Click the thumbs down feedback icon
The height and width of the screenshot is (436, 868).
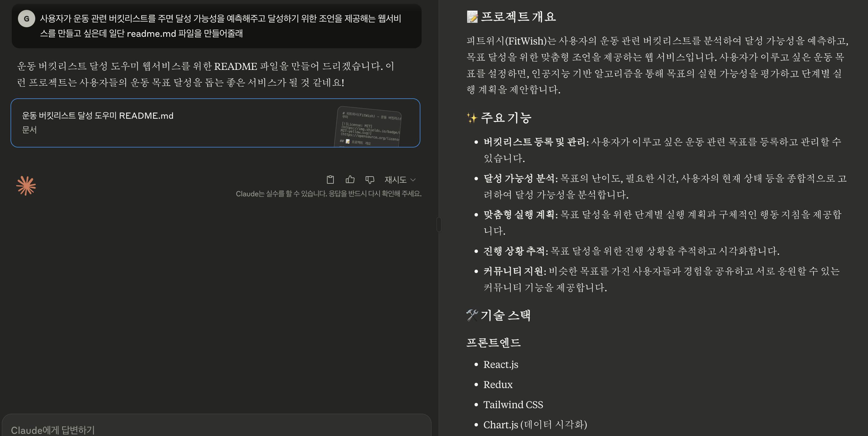point(370,180)
